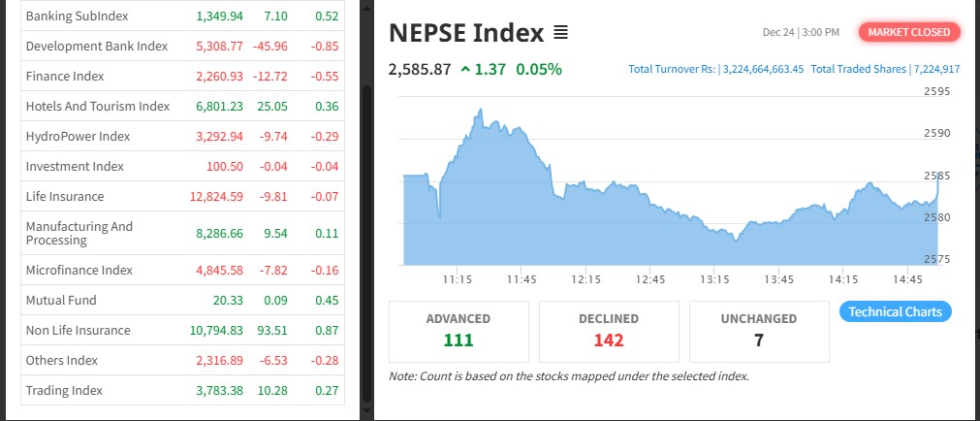Click the Advanced stocks count box
The height and width of the screenshot is (421, 980).
coord(458,331)
